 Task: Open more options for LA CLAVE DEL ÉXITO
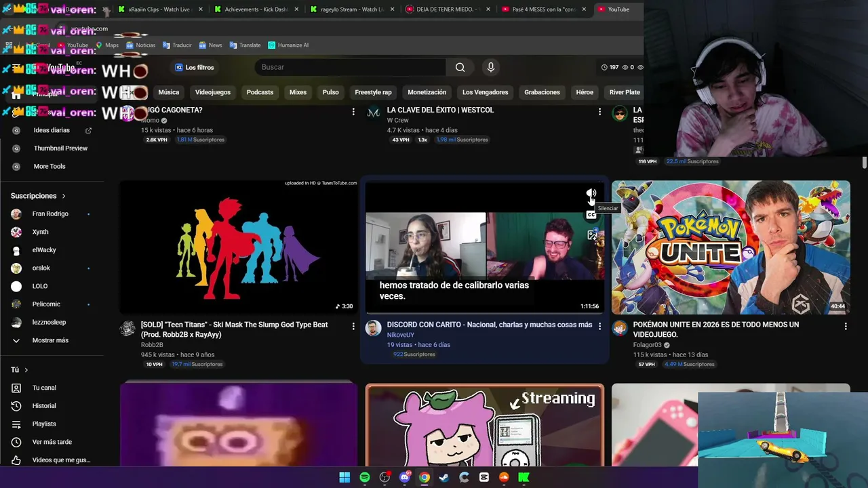tap(599, 111)
